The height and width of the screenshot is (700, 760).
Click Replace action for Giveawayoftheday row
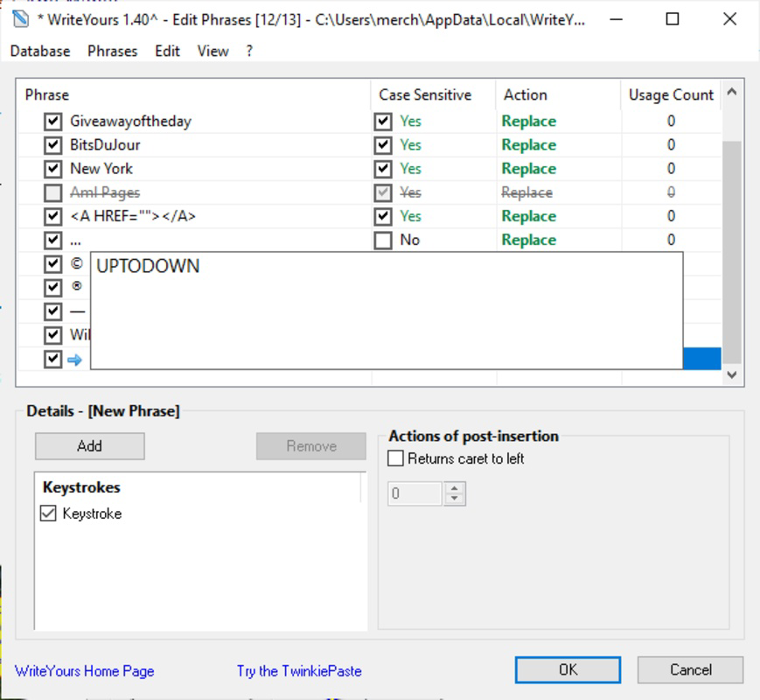tap(529, 122)
